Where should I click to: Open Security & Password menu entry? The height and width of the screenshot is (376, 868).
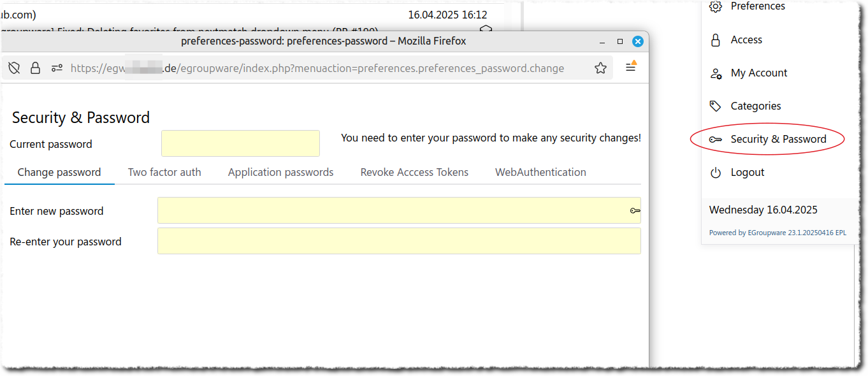pyautogui.click(x=778, y=139)
